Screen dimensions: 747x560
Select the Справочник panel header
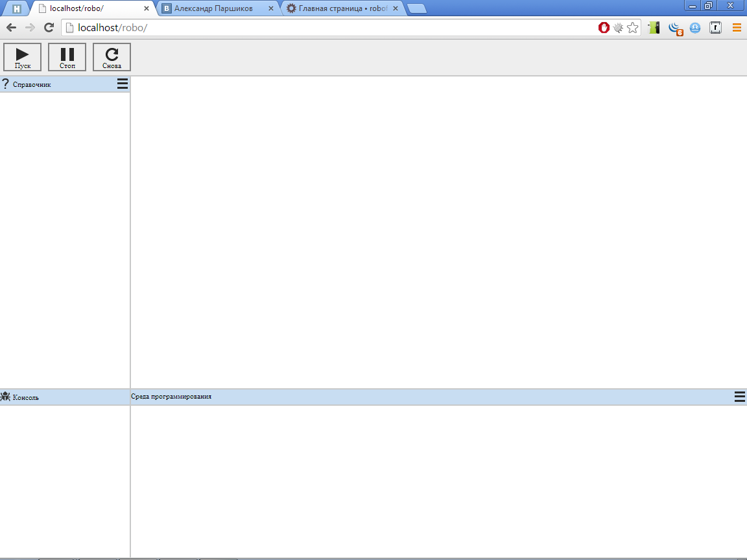[x=65, y=84]
